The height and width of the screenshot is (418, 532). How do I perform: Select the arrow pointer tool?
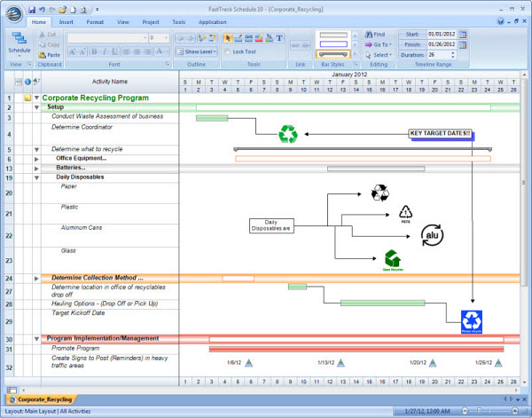pyautogui.click(x=228, y=38)
